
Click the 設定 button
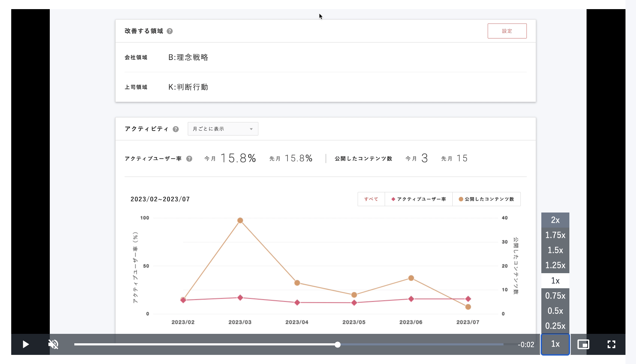[x=507, y=31]
